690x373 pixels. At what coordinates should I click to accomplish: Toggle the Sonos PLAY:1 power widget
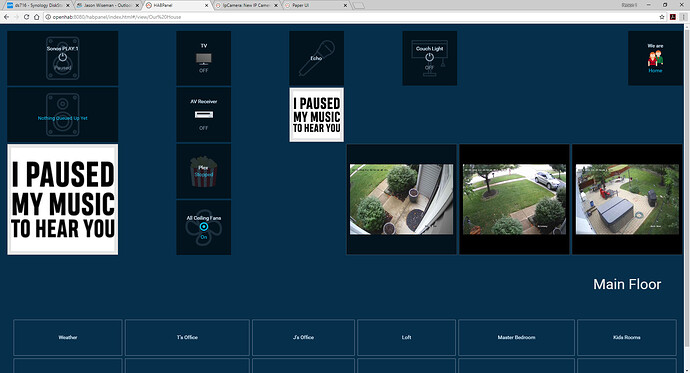[x=62, y=58]
